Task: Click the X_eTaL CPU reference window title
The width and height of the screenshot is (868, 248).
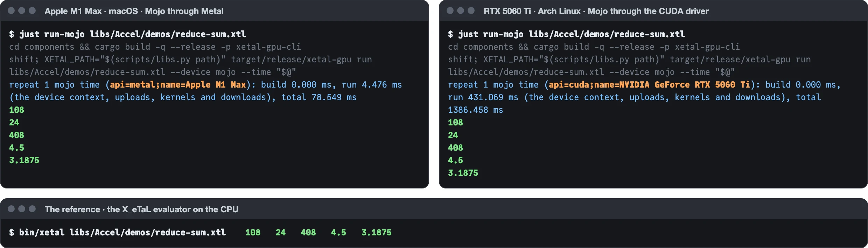Action: click(x=141, y=209)
